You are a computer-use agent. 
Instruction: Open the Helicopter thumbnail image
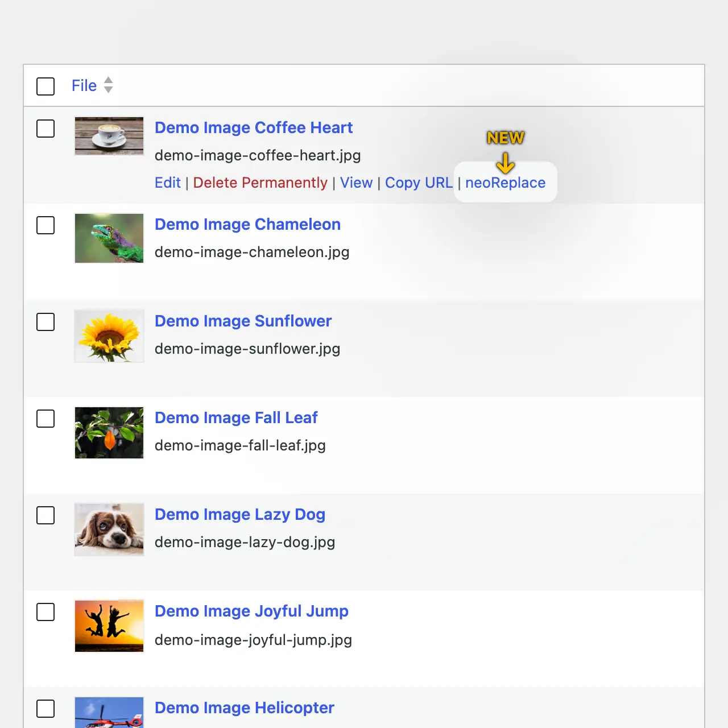109,713
